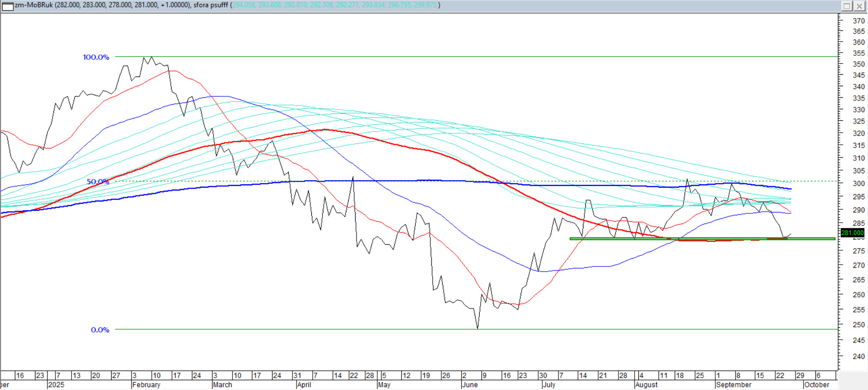Click the September label on date axis
Image resolution: width=868 pixels, height=390 pixels.
click(734, 384)
